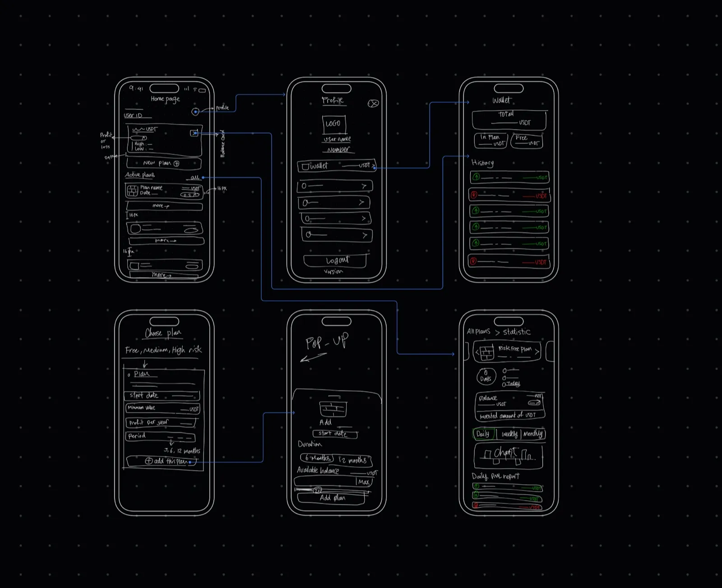Select the 'In Plan' USDT card

[491, 141]
